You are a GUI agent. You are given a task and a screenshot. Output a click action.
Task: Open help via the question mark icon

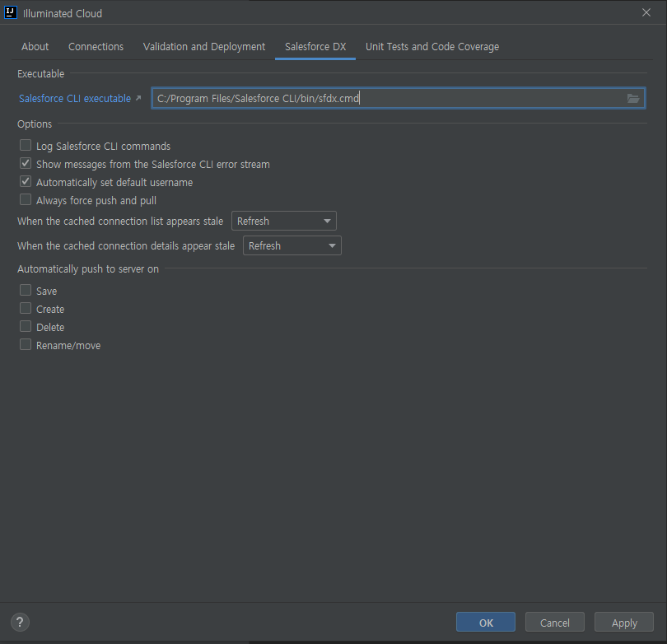point(20,622)
